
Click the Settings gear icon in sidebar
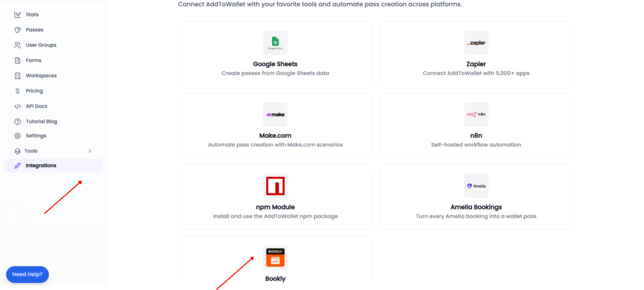pyautogui.click(x=17, y=136)
